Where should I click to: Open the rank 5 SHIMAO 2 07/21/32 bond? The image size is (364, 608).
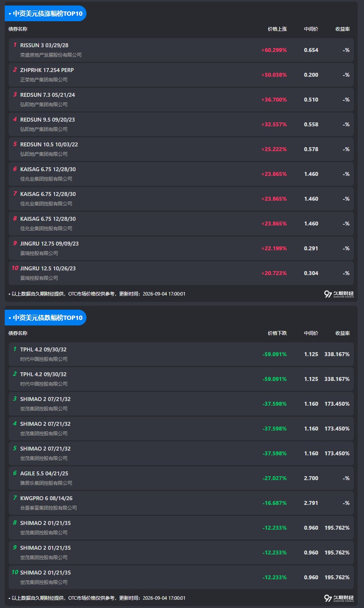[45, 449]
